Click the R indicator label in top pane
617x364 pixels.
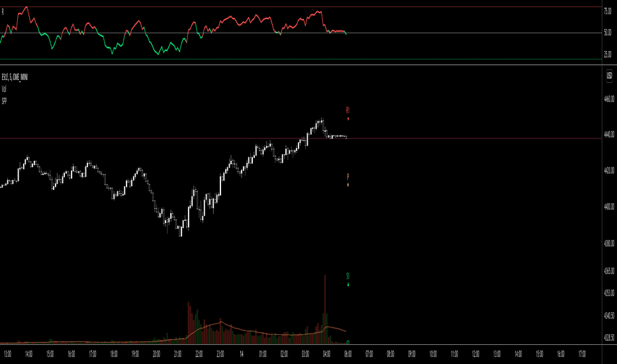click(x=3, y=12)
